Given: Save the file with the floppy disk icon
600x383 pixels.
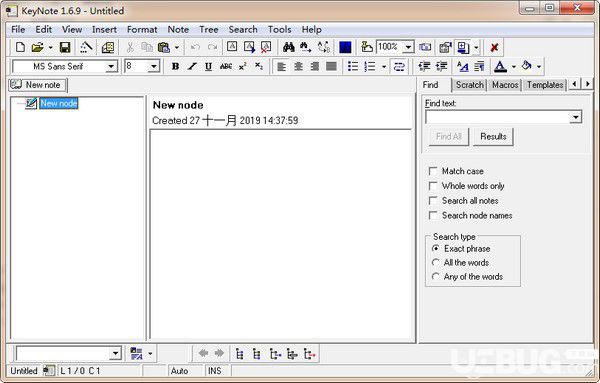Looking at the screenshot, I should click(65, 47).
